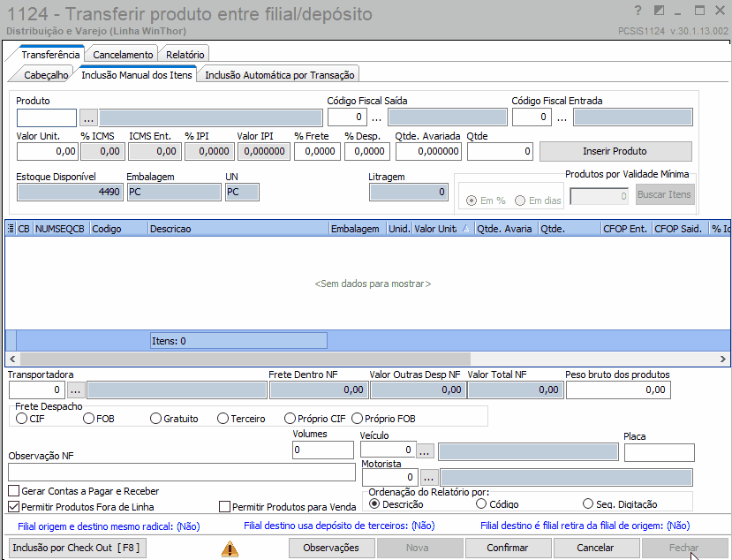Open the Cancelamento tab

(123, 54)
